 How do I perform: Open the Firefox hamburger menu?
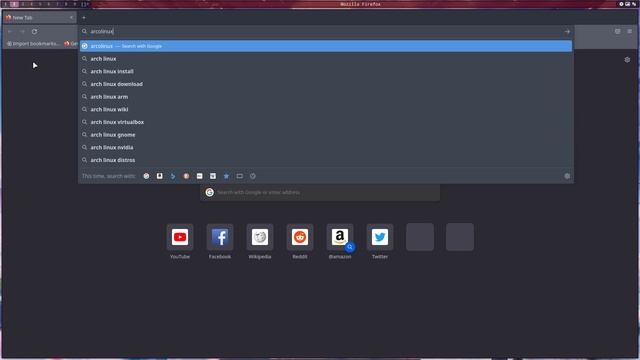click(629, 31)
